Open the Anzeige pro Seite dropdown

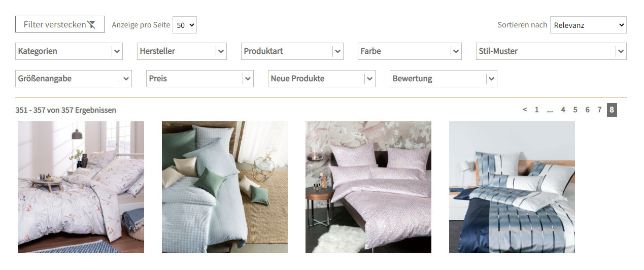[x=185, y=25]
